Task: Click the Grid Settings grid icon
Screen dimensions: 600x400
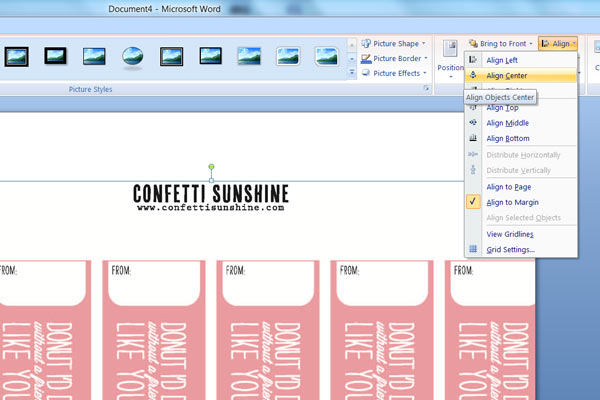Action: click(473, 249)
